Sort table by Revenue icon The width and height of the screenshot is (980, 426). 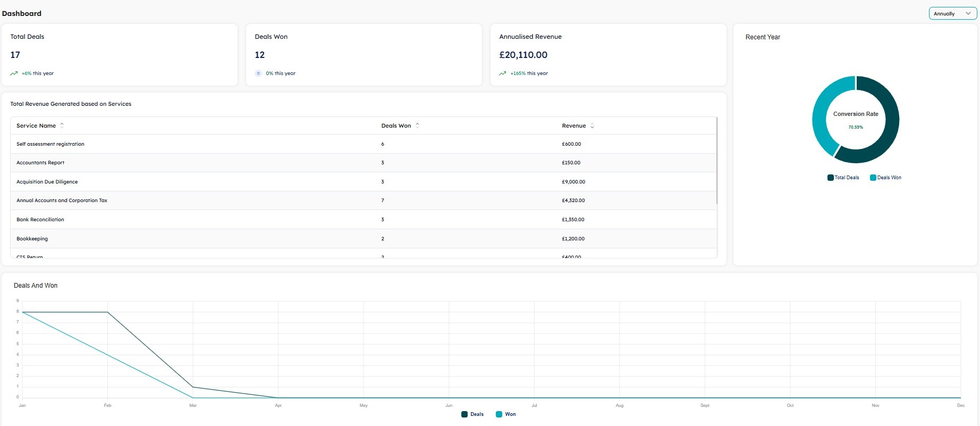(x=592, y=126)
